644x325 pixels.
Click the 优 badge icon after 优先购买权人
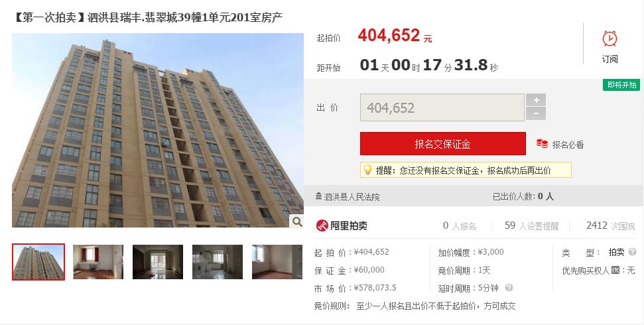(x=615, y=271)
